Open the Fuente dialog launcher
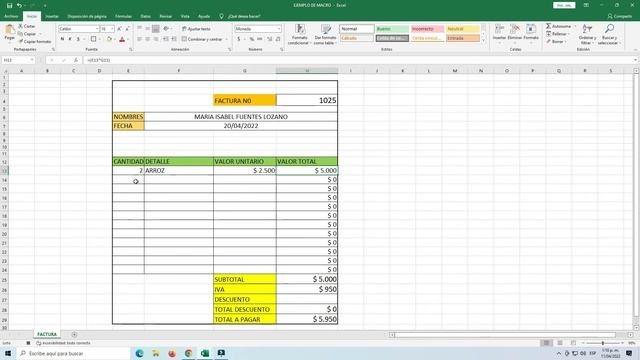Viewport: 640px width, 360px height. (x=131, y=49)
